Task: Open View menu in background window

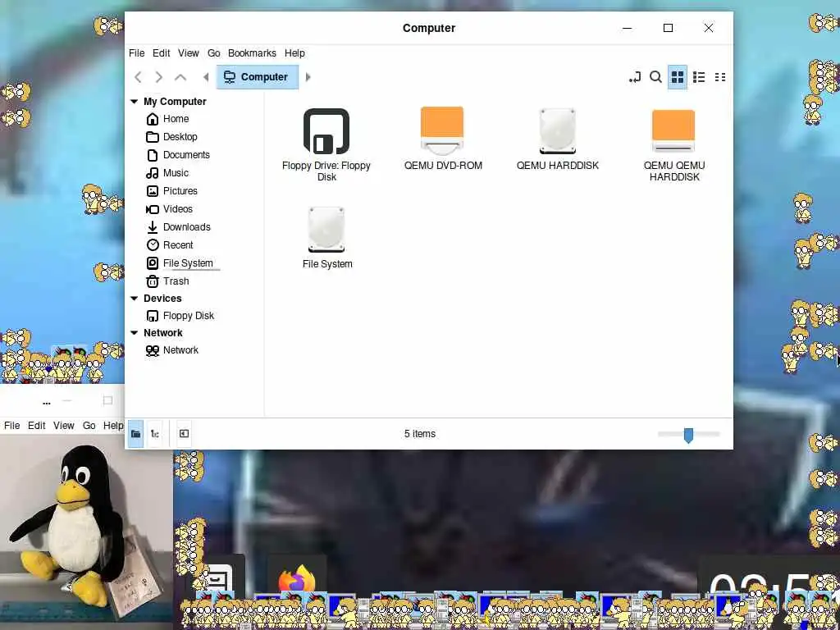Action: click(64, 426)
